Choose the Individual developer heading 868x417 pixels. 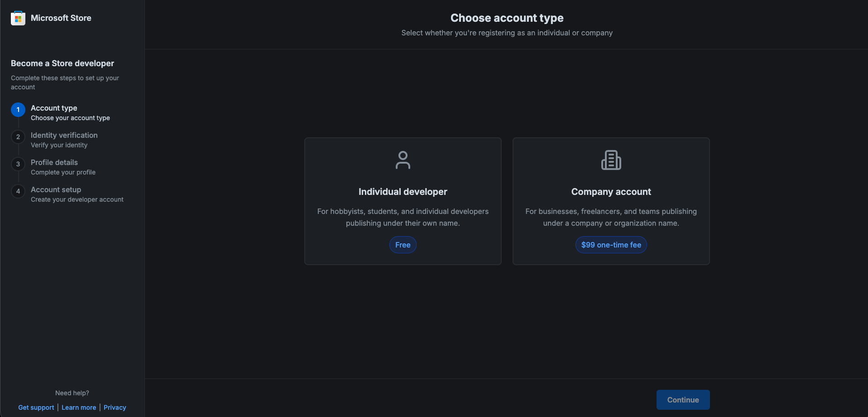[x=403, y=192]
